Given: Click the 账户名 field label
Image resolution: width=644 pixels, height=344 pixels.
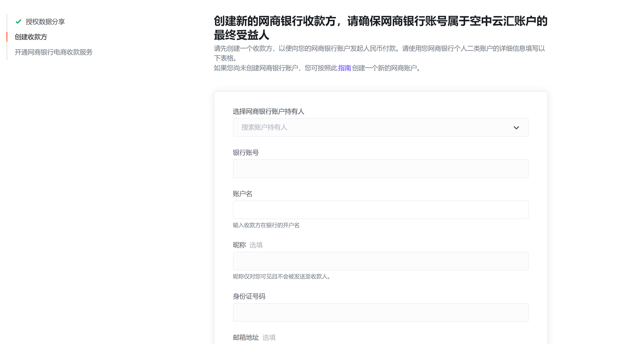Looking at the screenshot, I should point(242,194).
